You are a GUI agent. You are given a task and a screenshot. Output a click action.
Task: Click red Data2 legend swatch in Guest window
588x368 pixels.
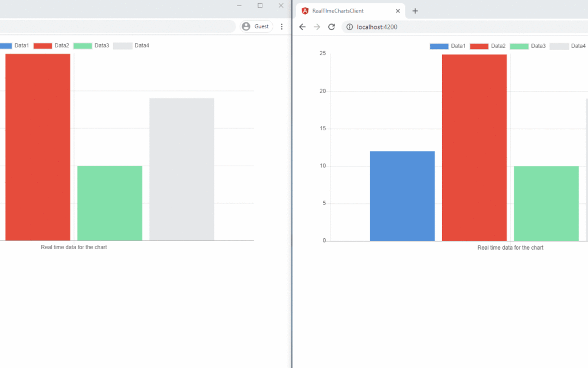(x=42, y=46)
